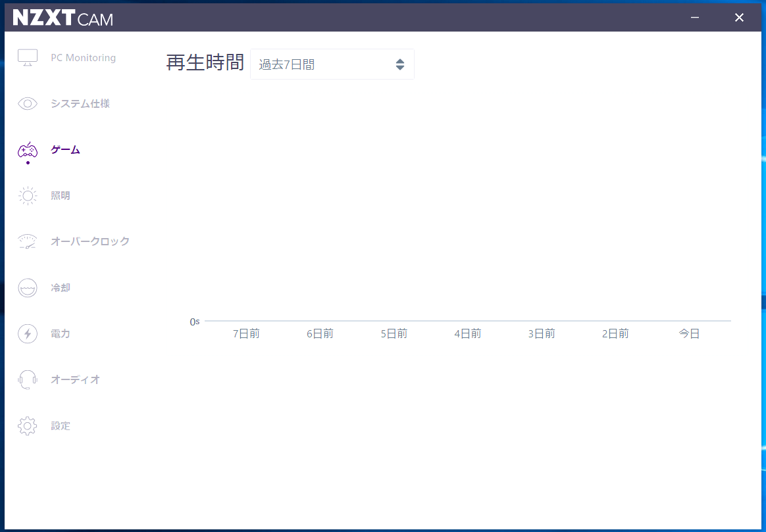Viewport: 766px width, 532px height.
Task: Click the 6日前 axis label
Action: (x=320, y=334)
